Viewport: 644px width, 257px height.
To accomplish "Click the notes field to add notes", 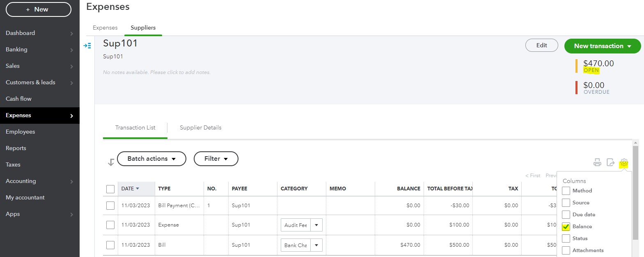I will point(157,72).
